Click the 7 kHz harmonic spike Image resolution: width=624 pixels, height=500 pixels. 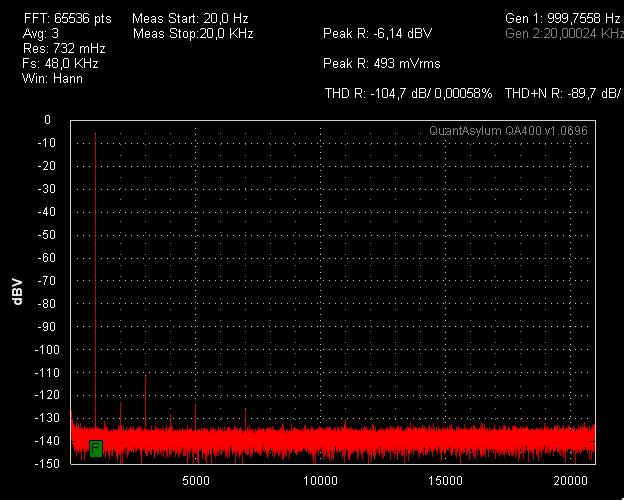click(x=245, y=418)
